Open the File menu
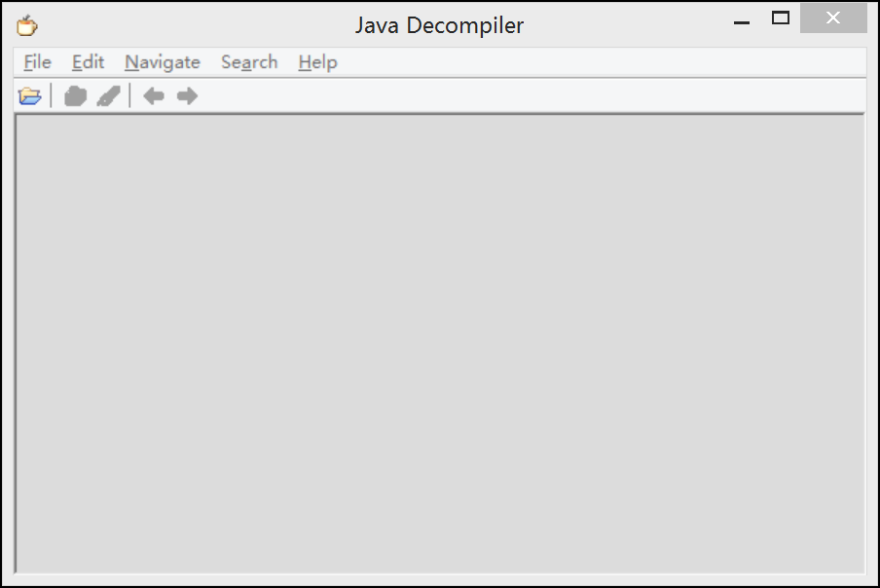Viewport: 880px width, 588px height. (x=37, y=62)
